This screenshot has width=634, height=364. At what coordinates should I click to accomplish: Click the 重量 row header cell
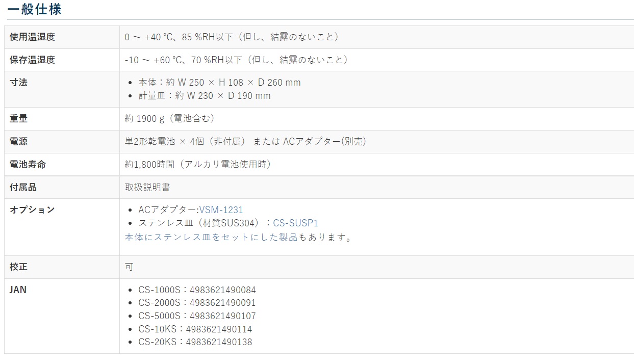tap(19, 118)
